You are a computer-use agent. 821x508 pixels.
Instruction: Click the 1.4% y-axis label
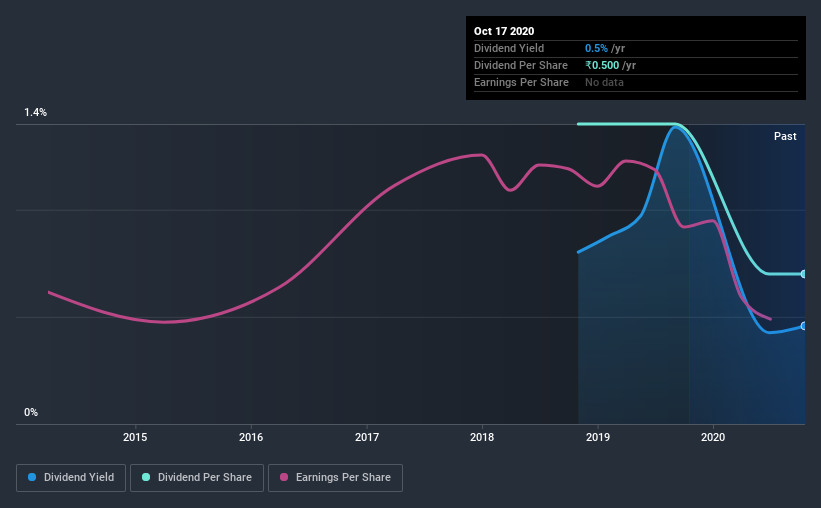[x=35, y=112]
